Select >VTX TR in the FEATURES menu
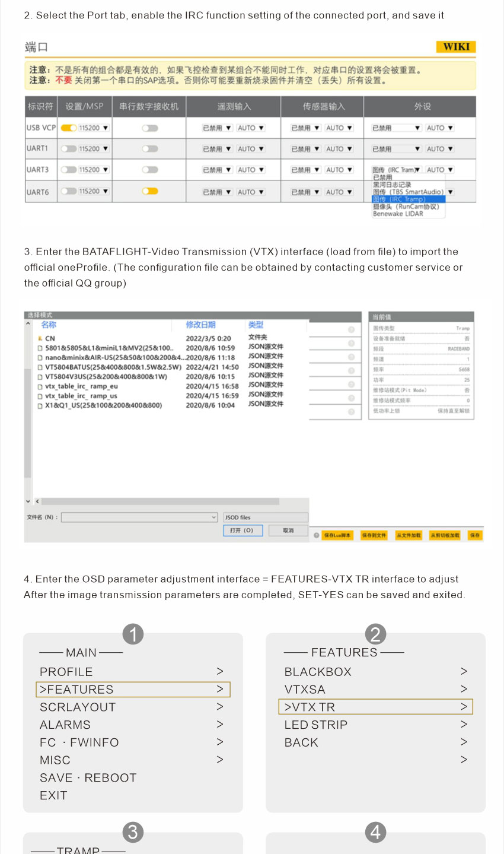Viewport: 504px width, 854px height. coord(375,707)
